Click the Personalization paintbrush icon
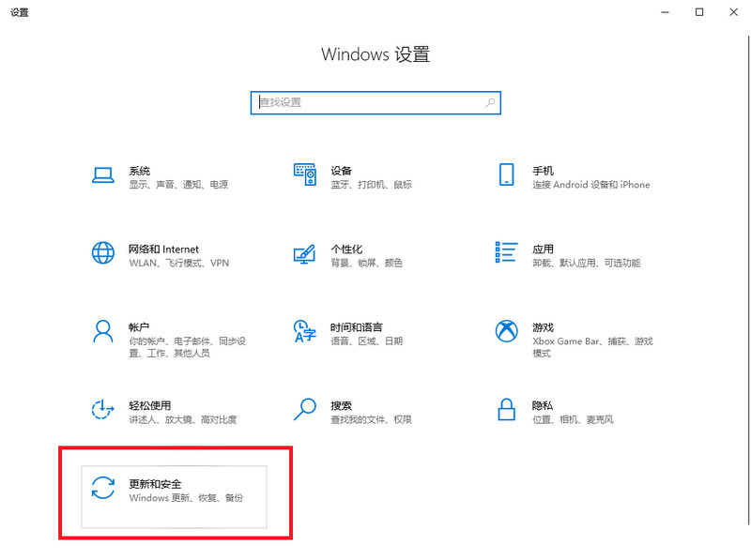This screenshot has height=560, width=751. coord(304,253)
